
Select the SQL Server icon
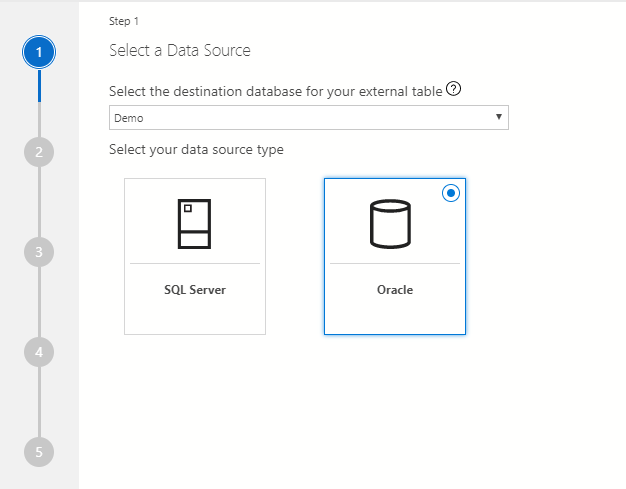point(194,224)
